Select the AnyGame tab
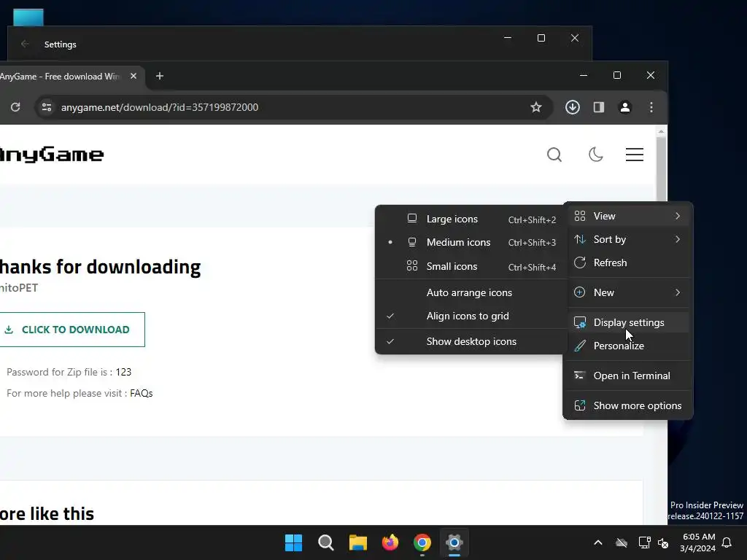 [60, 76]
